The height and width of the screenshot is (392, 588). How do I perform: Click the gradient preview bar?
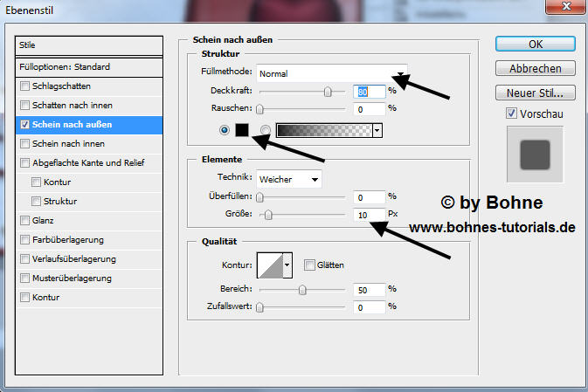pos(323,130)
